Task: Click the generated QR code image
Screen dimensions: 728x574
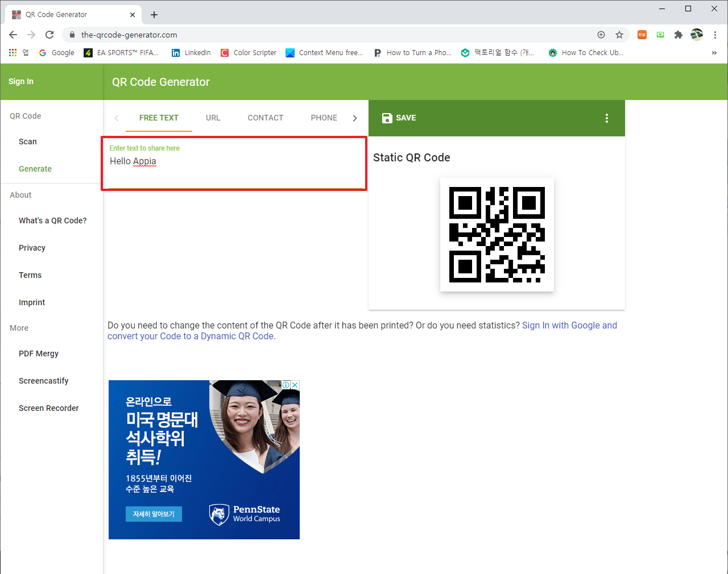Action: coord(497,235)
